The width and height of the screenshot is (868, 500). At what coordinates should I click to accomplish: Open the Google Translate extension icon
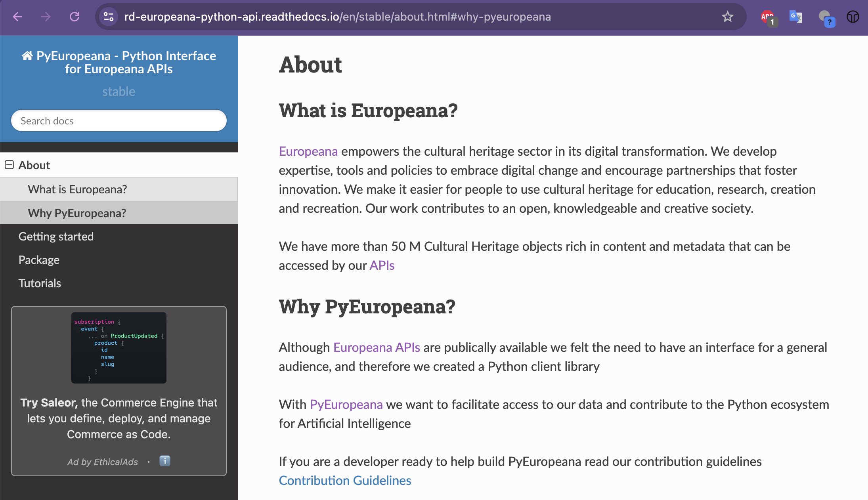point(795,17)
